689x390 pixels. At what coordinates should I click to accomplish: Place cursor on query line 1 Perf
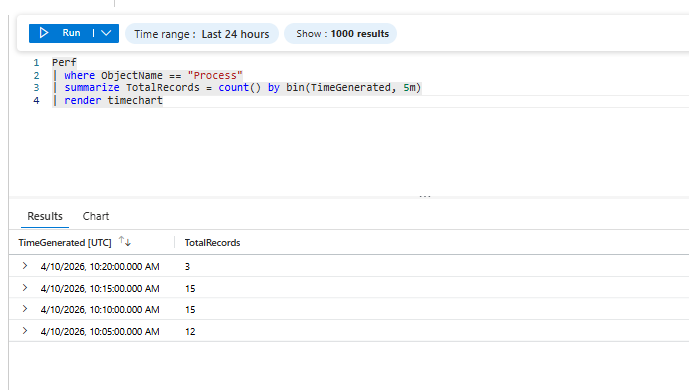64,62
